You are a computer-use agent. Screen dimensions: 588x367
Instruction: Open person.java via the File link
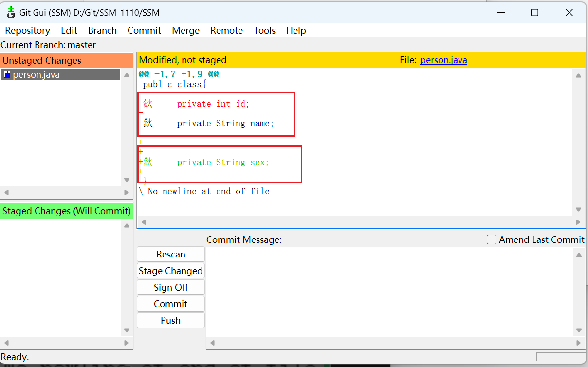[x=443, y=60]
